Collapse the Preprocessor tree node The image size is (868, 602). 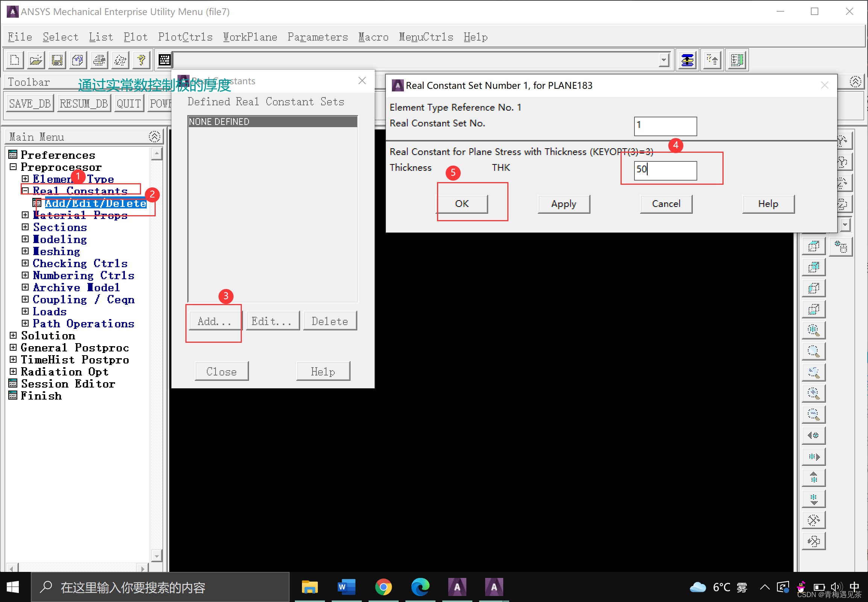[13, 167]
